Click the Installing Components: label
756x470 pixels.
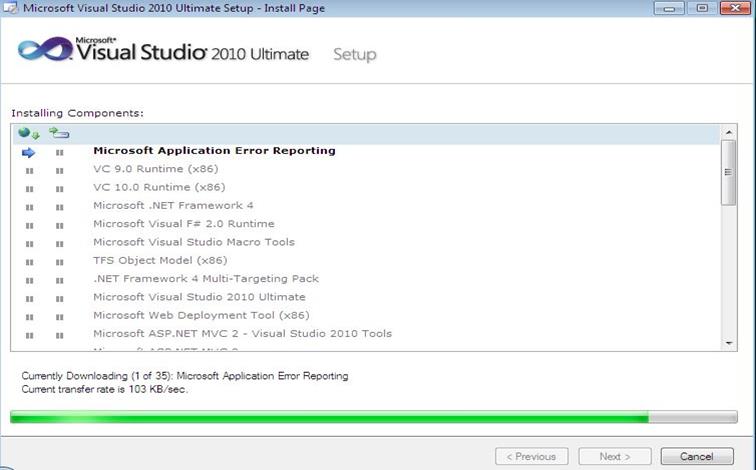78,113
